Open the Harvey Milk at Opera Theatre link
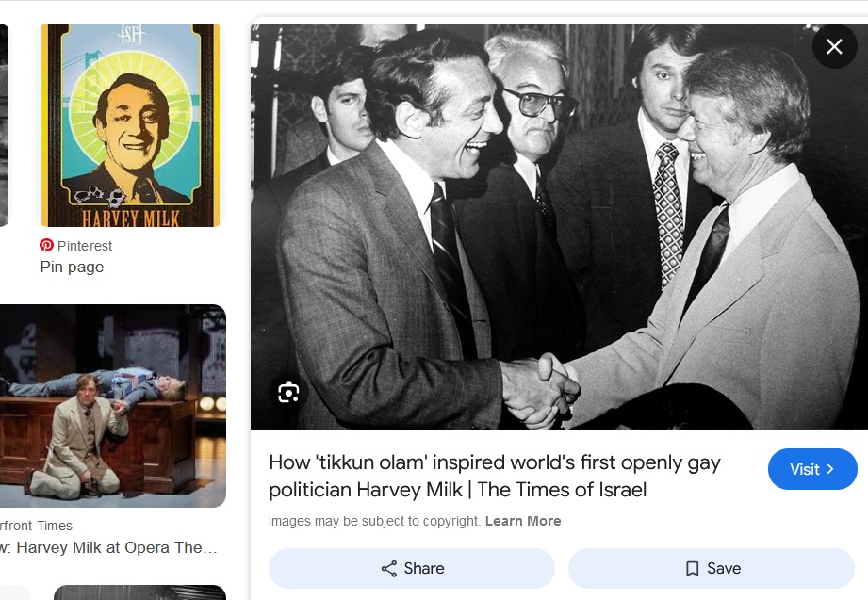The image size is (868, 600). [108, 547]
